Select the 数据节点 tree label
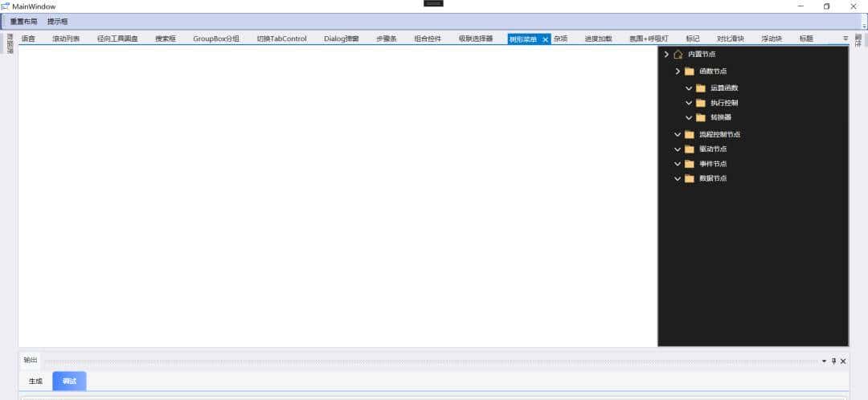This screenshot has width=868, height=400. pos(713,178)
